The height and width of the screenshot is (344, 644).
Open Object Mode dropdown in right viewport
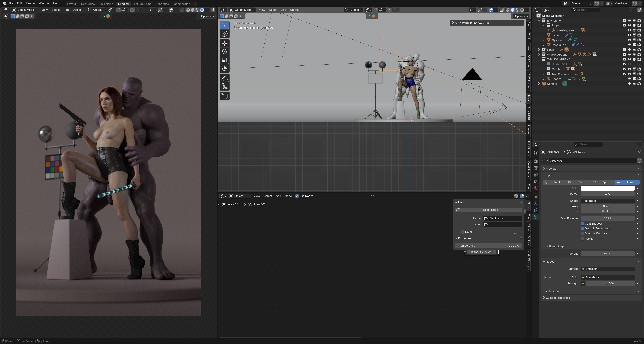coord(242,10)
